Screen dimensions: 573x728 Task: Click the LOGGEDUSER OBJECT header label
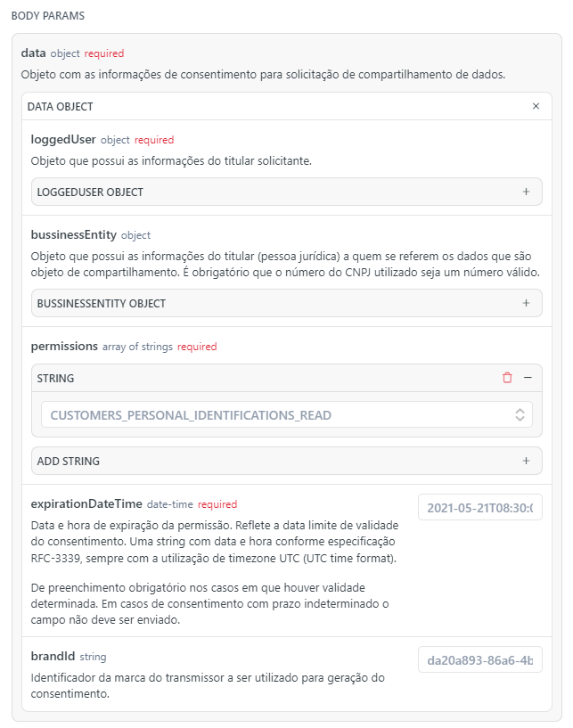click(x=90, y=192)
